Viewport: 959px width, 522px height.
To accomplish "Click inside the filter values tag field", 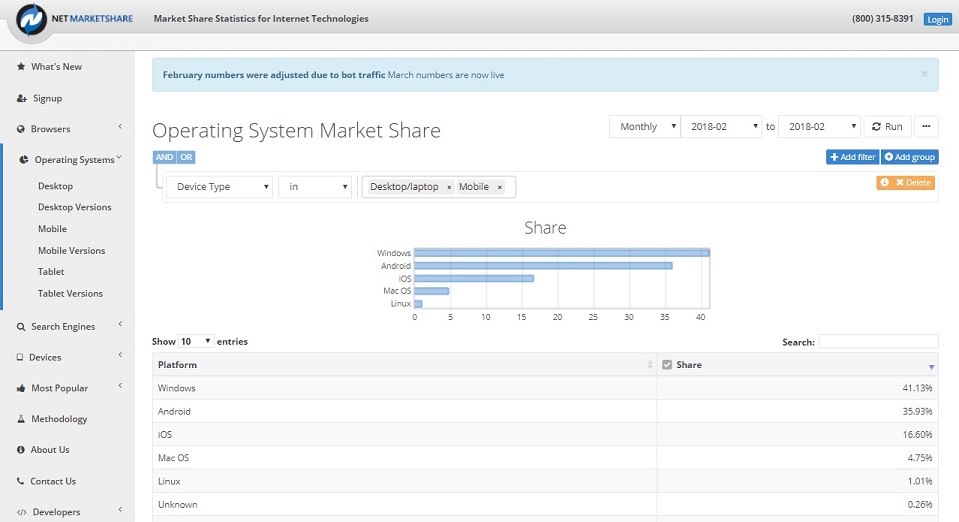I will click(439, 187).
